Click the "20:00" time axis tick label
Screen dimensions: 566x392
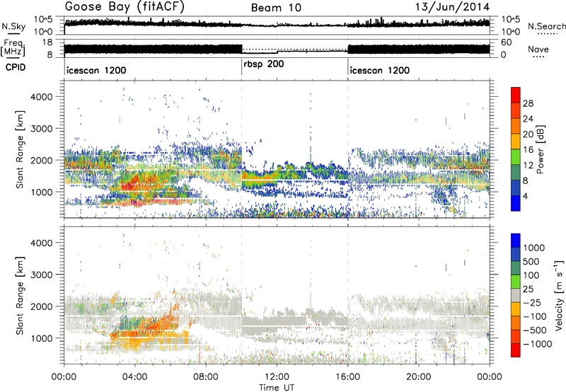tap(418, 377)
